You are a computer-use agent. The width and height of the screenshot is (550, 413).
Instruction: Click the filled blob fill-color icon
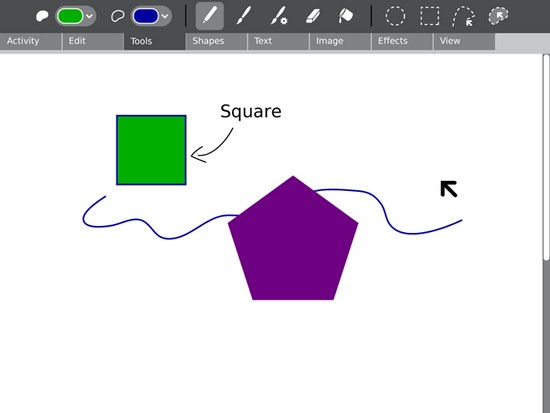pyautogui.click(x=42, y=16)
